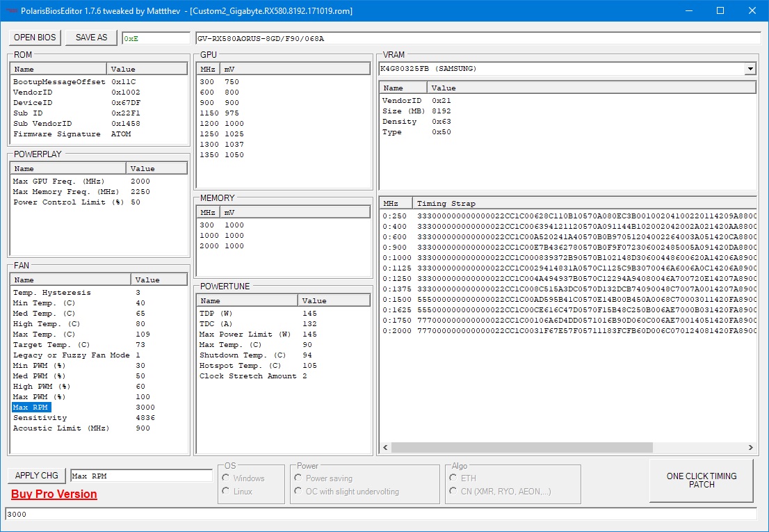769x532 pixels.
Task: Select Temp. Hysteresis fan row
Action: coord(98,293)
